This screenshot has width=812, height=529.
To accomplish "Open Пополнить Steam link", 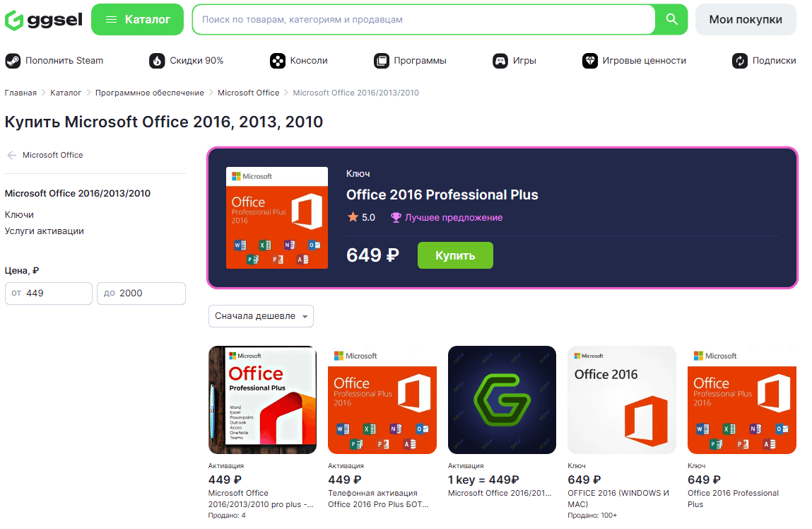I will click(64, 61).
